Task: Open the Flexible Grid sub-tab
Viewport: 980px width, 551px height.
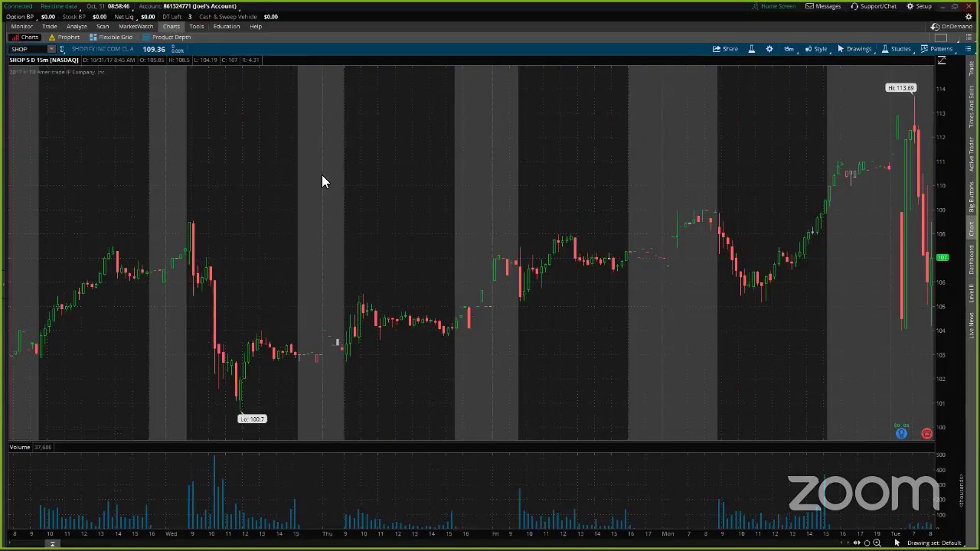Action: coord(111,37)
